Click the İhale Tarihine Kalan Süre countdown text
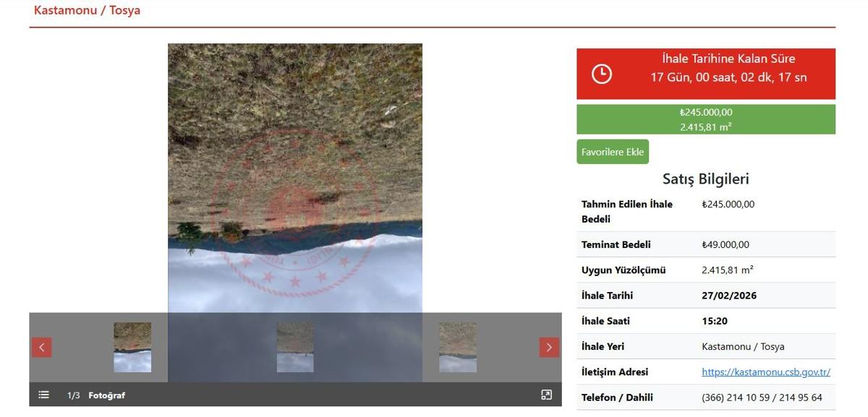Image resolution: width=868 pixels, height=417 pixels. click(x=728, y=59)
